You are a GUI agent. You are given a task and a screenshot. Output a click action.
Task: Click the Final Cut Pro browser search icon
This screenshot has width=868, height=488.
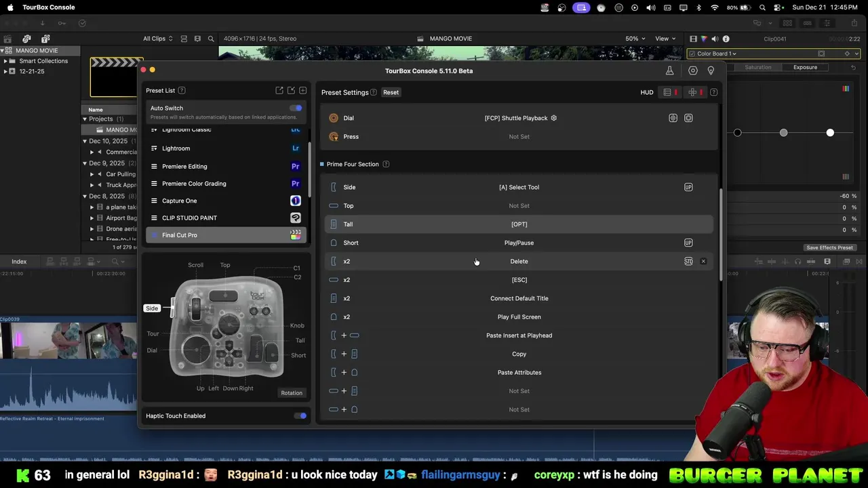point(211,39)
